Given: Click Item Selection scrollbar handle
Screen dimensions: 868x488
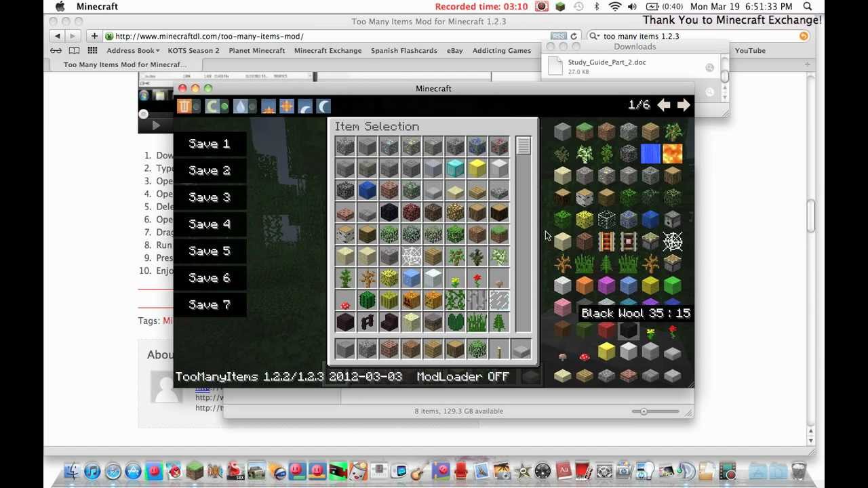Looking at the screenshot, I should [x=523, y=146].
